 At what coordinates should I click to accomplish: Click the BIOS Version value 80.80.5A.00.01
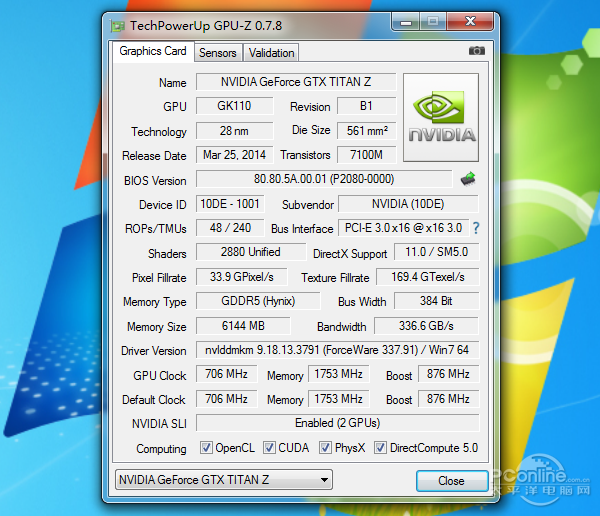(x=324, y=179)
